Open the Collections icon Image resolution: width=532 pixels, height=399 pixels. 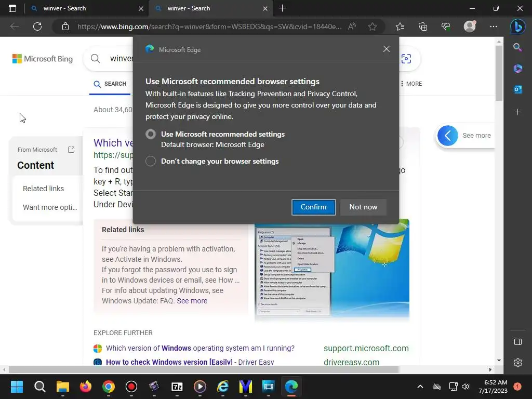point(423,26)
